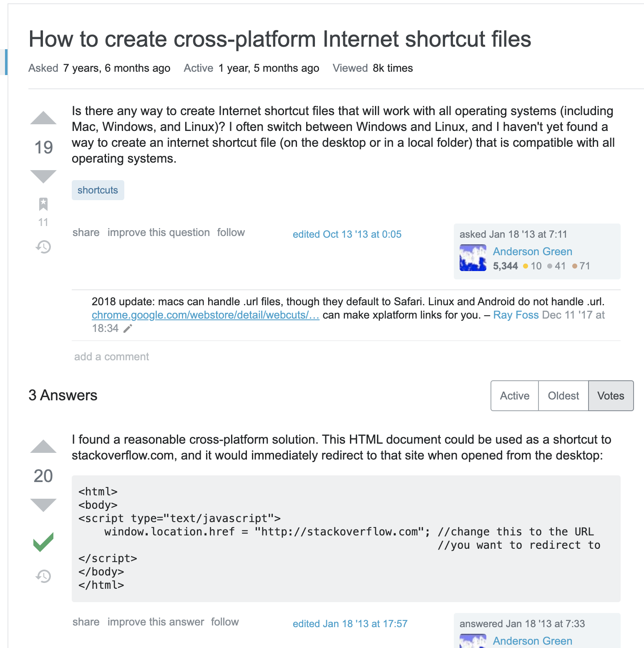Follow the question

point(231,232)
